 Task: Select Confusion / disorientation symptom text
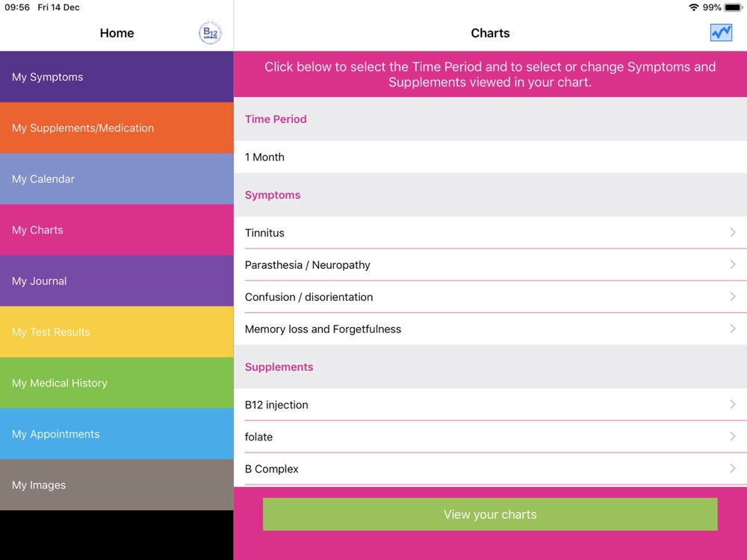coord(309,296)
